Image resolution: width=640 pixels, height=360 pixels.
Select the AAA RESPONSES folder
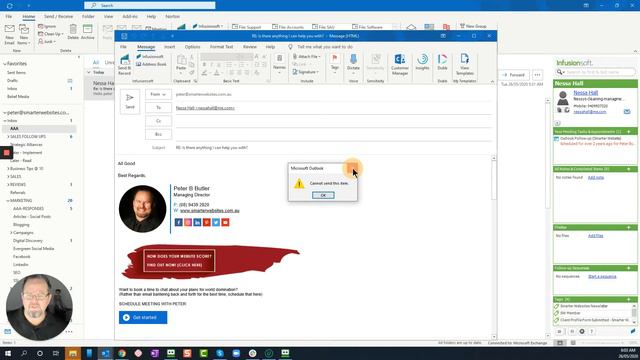[x=28, y=209]
